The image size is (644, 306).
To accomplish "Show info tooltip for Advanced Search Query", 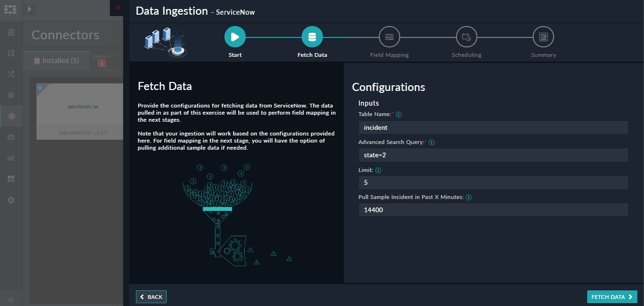I will point(432,143).
